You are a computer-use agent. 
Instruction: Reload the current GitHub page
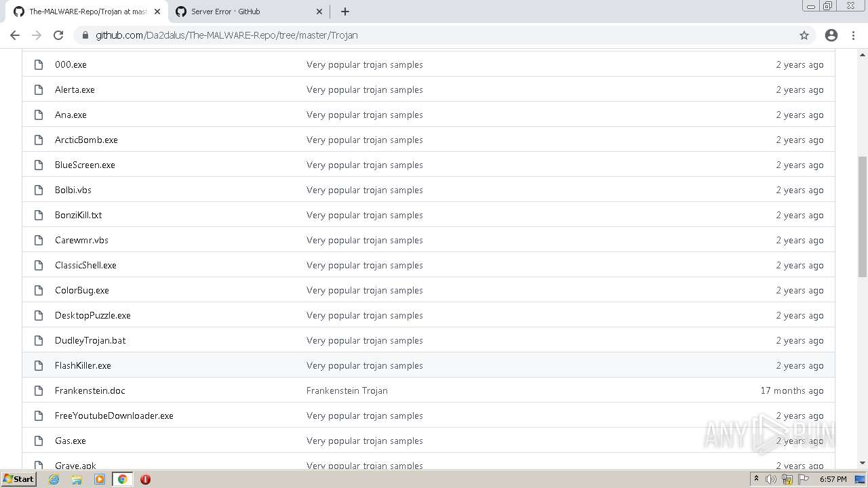pos(58,35)
